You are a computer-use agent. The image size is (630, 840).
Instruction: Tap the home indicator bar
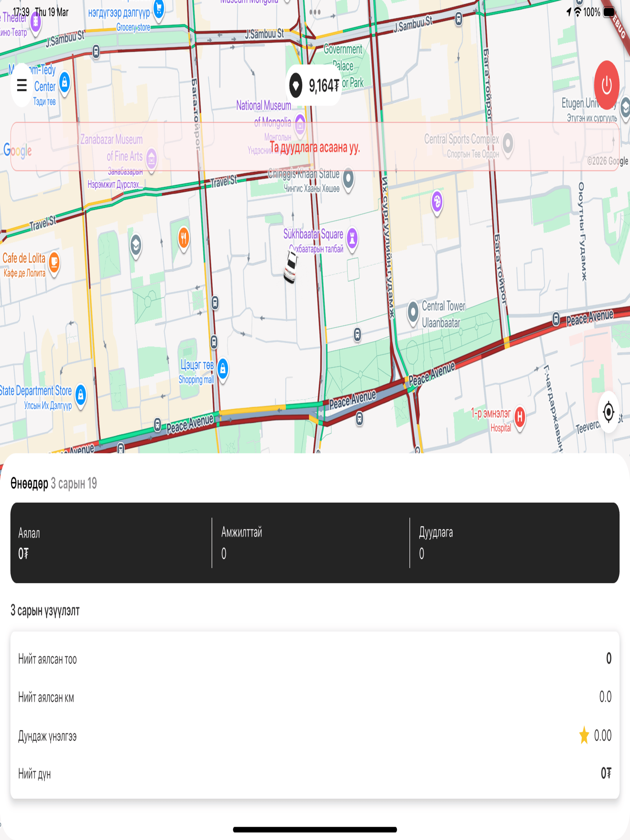tap(315, 830)
